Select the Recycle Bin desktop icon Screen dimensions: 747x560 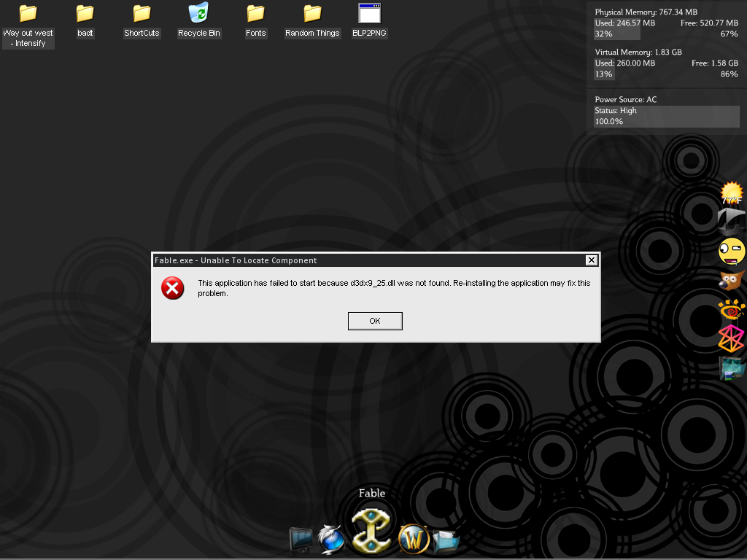click(198, 14)
